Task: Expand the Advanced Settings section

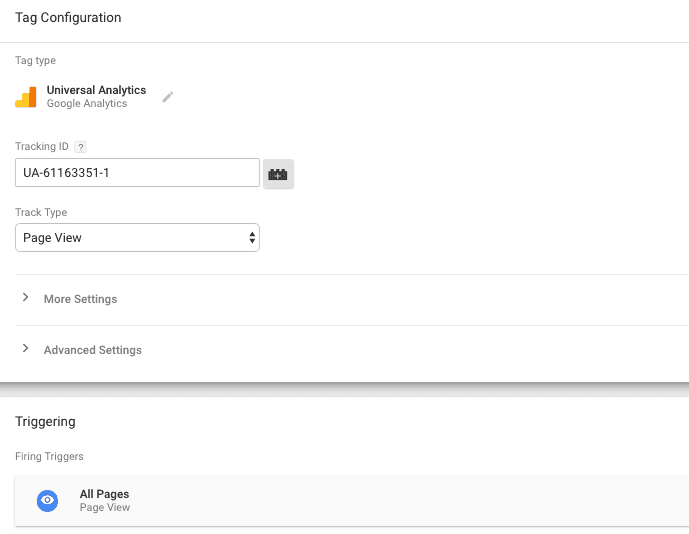Action: [x=93, y=350]
